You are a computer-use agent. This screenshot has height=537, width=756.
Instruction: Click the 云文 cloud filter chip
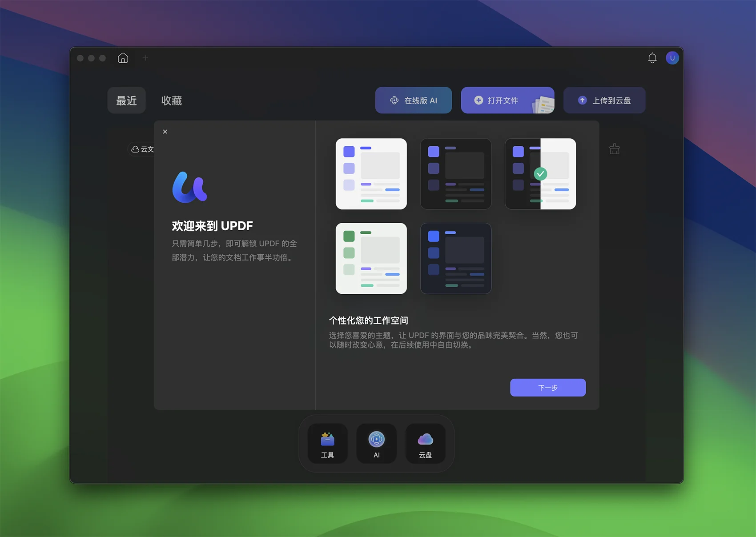click(x=141, y=149)
